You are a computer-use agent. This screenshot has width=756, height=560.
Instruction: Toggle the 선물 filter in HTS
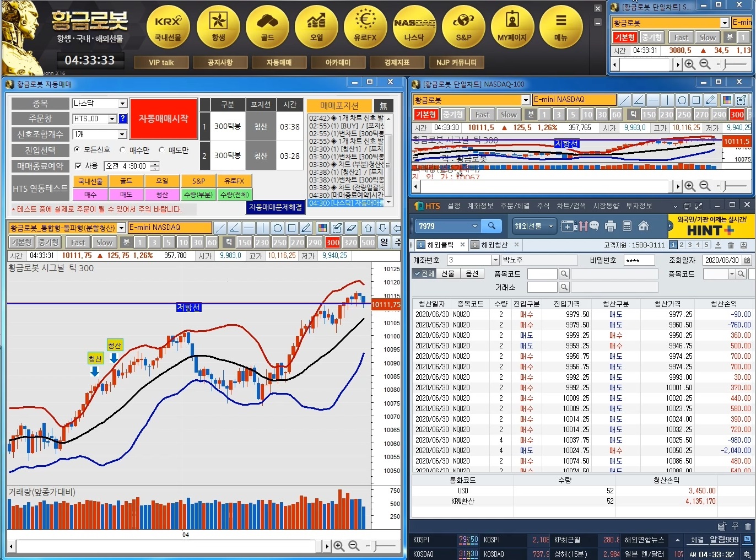(449, 274)
